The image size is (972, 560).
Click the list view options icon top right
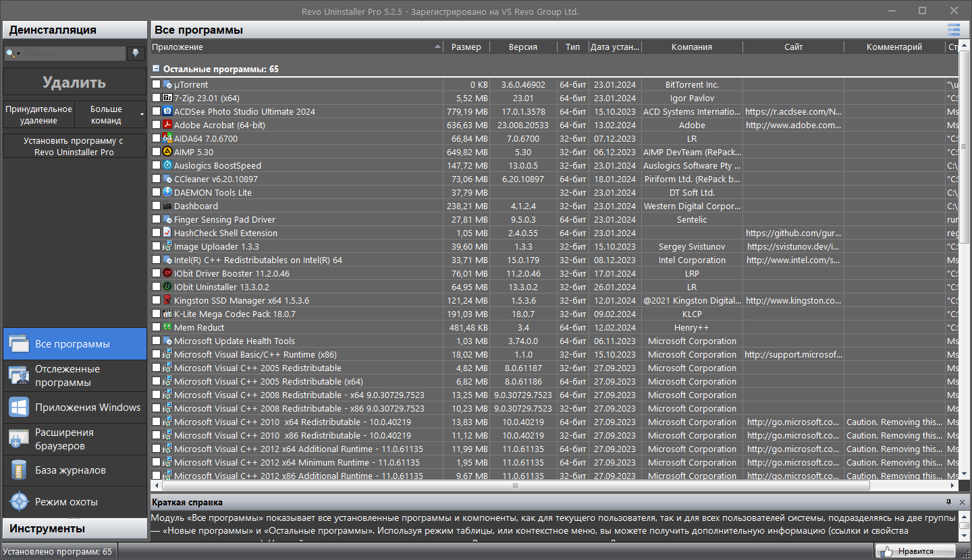pos(953,30)
